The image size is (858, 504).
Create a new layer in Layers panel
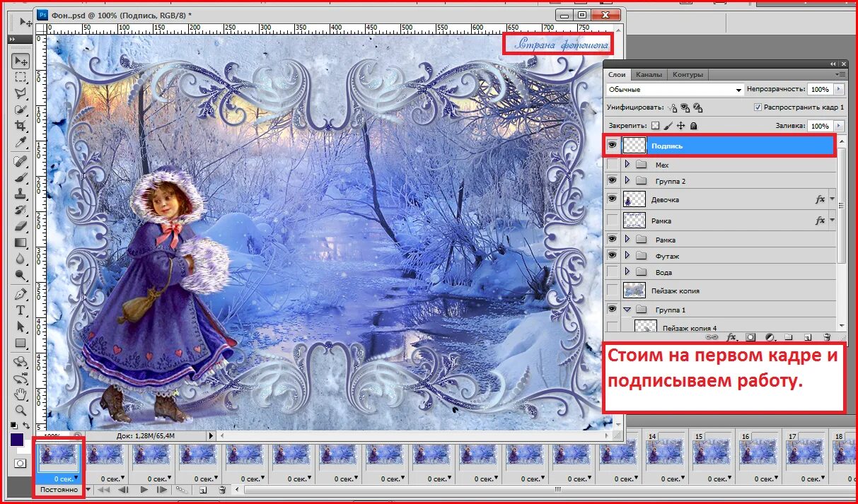[807, 338]
